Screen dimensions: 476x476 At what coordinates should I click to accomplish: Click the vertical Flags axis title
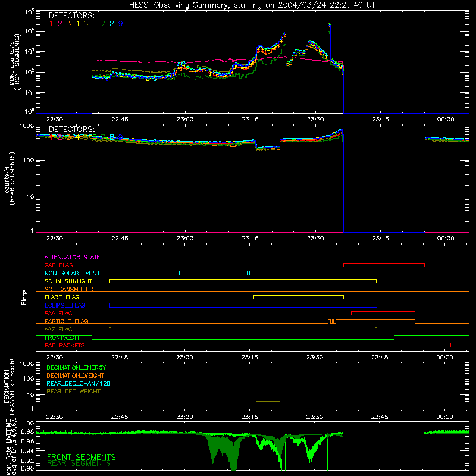(24, 297)
